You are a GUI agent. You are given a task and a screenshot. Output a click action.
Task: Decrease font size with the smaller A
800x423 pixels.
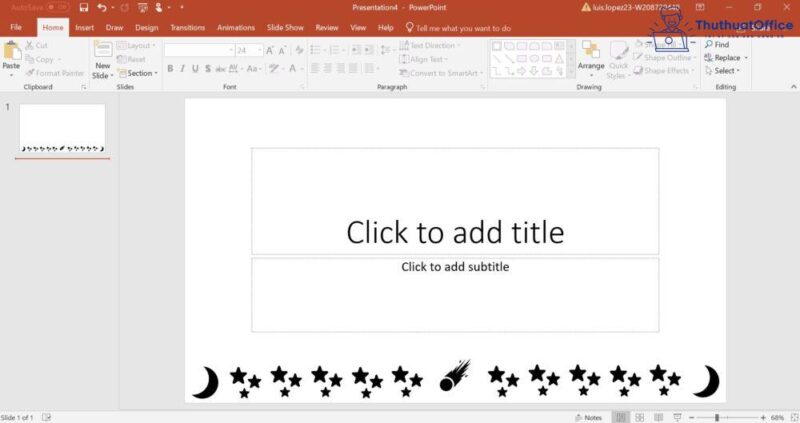pyautogui.click(x=282, y=50)
